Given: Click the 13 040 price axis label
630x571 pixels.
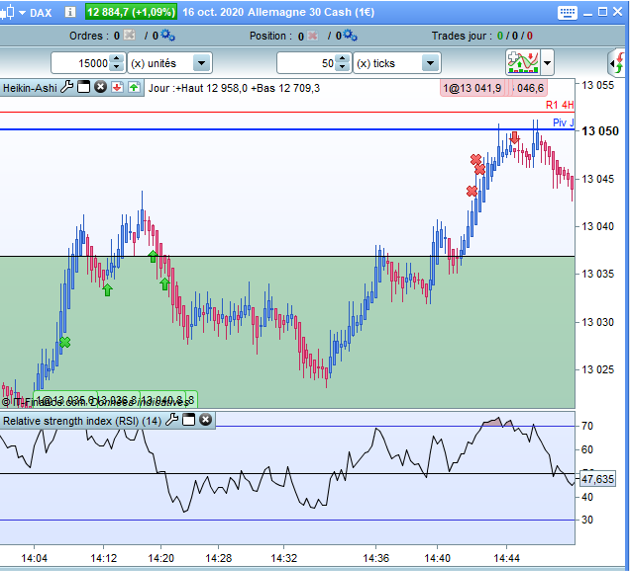Looking at the screenshot, I should point(597,226).
